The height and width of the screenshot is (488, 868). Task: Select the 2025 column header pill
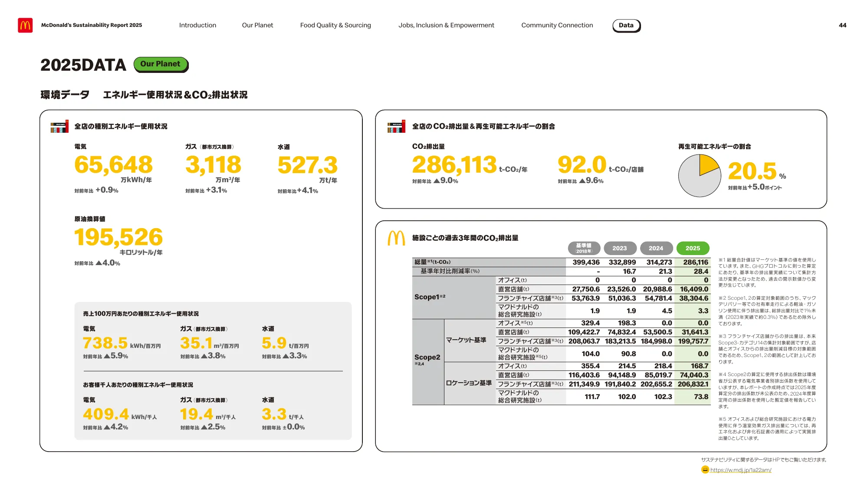(x=693, y=248)
